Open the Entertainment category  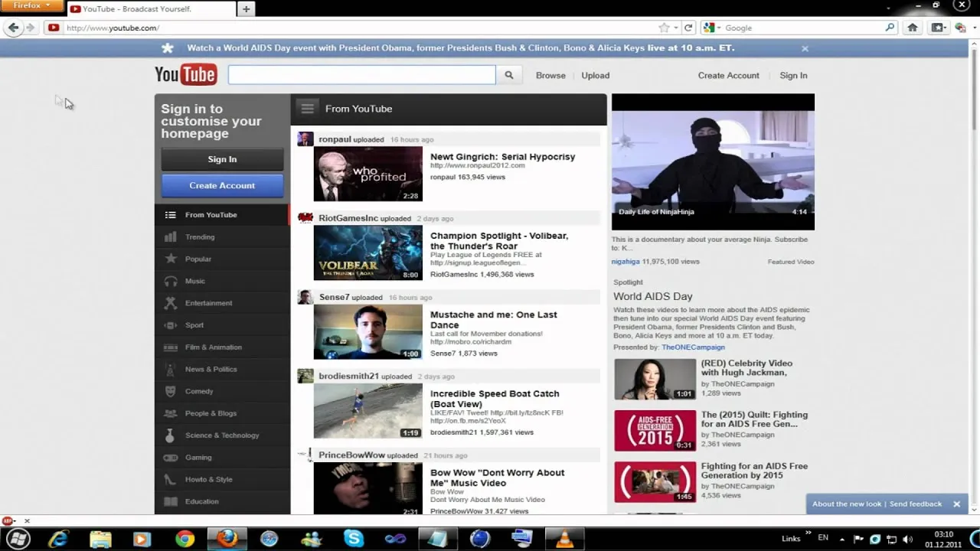[x=222, y=303]
